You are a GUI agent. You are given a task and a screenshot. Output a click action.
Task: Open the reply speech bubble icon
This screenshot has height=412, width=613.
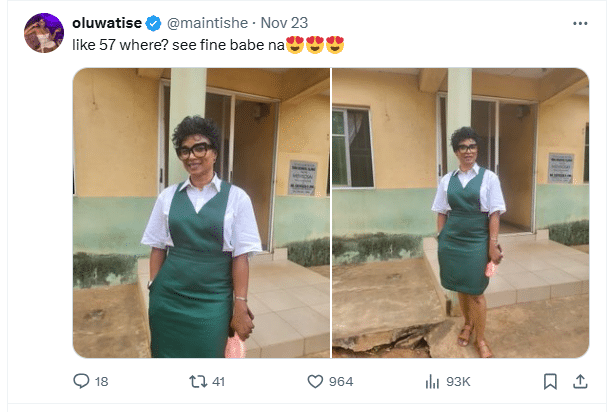click(82, 381)
